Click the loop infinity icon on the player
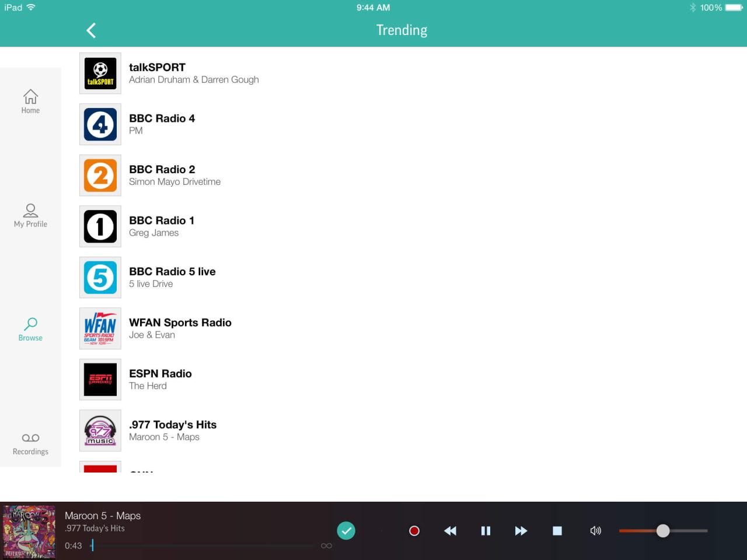This screenshot has width=747, height=560. [x=326, y=546]
